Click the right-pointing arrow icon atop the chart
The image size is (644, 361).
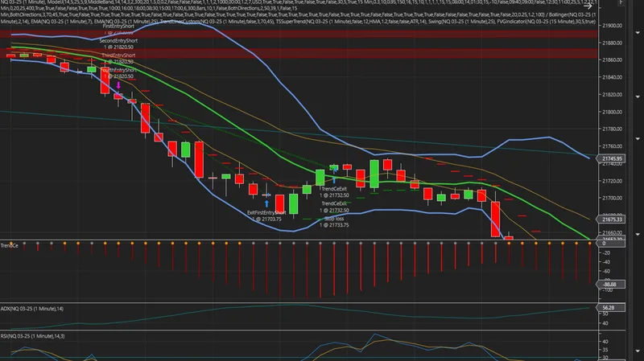click(588, 6)
